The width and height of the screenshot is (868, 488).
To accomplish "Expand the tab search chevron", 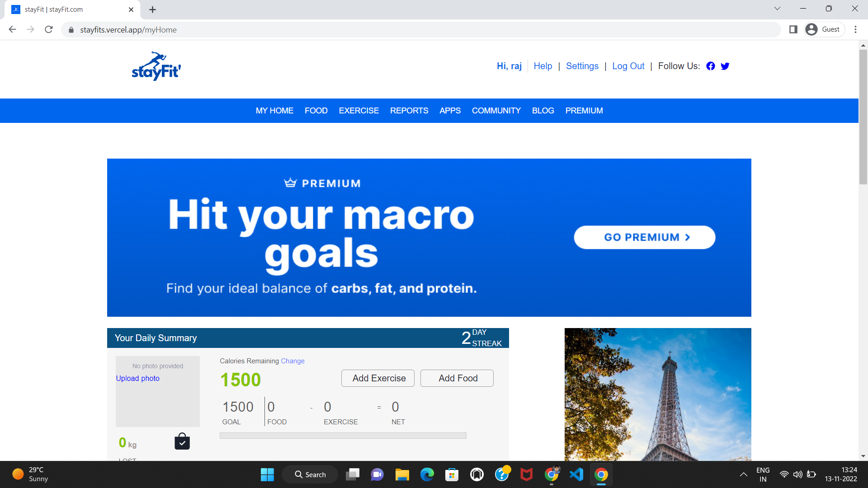I will (777, 9).
